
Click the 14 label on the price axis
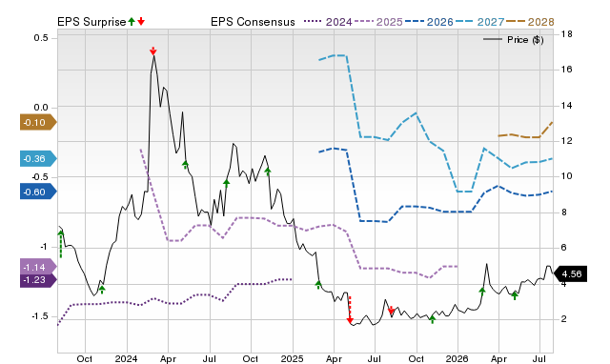(x=567, y=106)
